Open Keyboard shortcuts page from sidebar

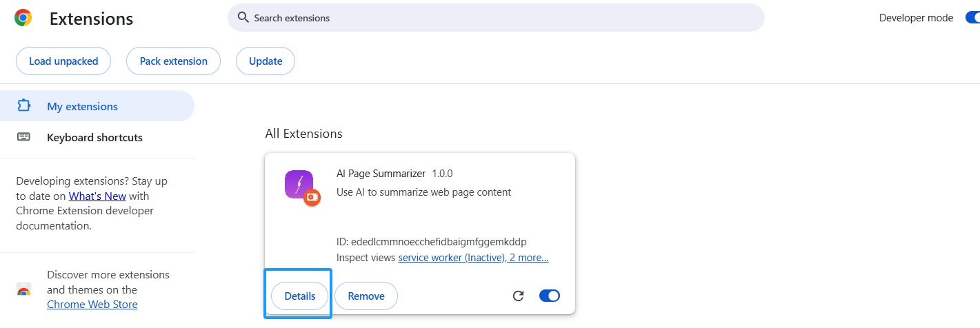point(94,137)
